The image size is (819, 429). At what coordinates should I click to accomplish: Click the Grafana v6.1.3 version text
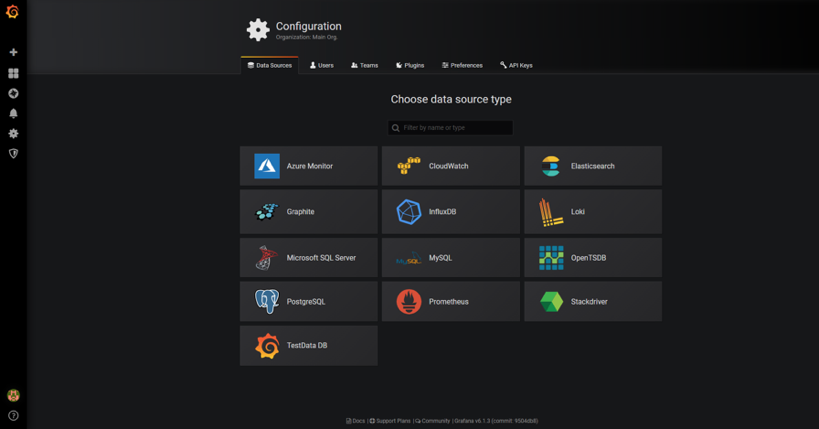[496, 421]
